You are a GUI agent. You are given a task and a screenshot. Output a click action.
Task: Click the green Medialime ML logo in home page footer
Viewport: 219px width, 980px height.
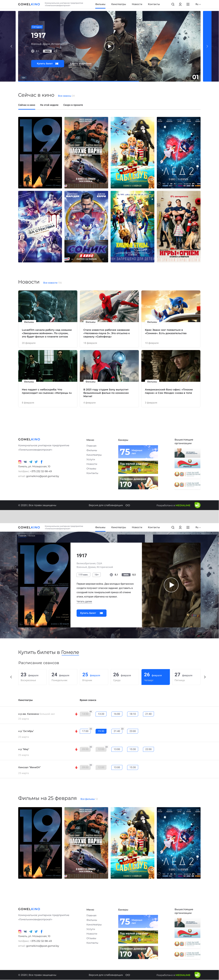point(197,505)
